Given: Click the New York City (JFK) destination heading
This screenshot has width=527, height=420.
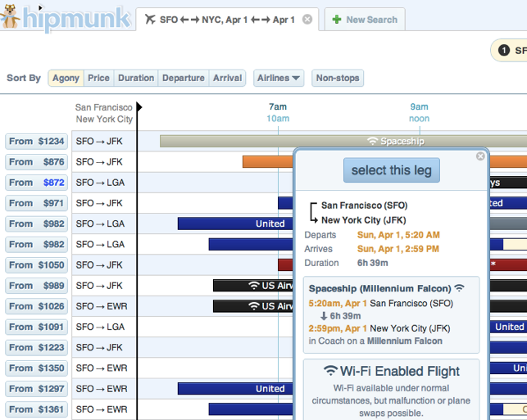Looking at the screenshot, I should click(364, 220).
